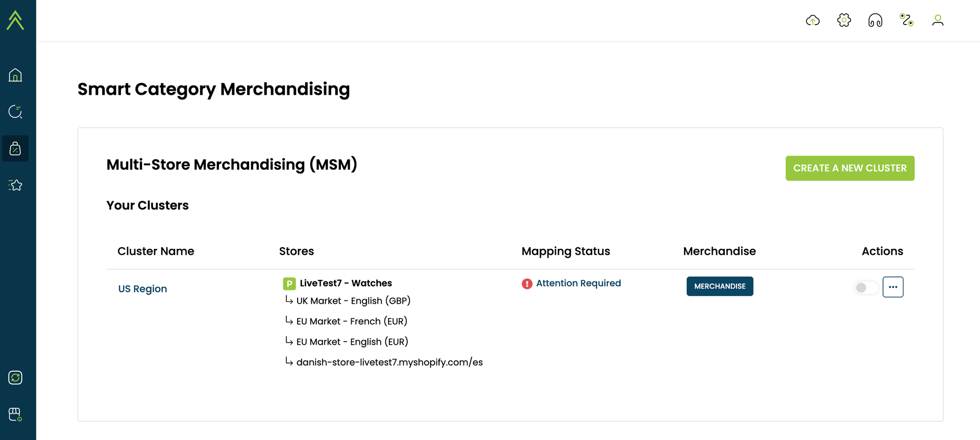Open the settings gear icon
This screenshot has height=440, width=980.
[x=844, y=20]
